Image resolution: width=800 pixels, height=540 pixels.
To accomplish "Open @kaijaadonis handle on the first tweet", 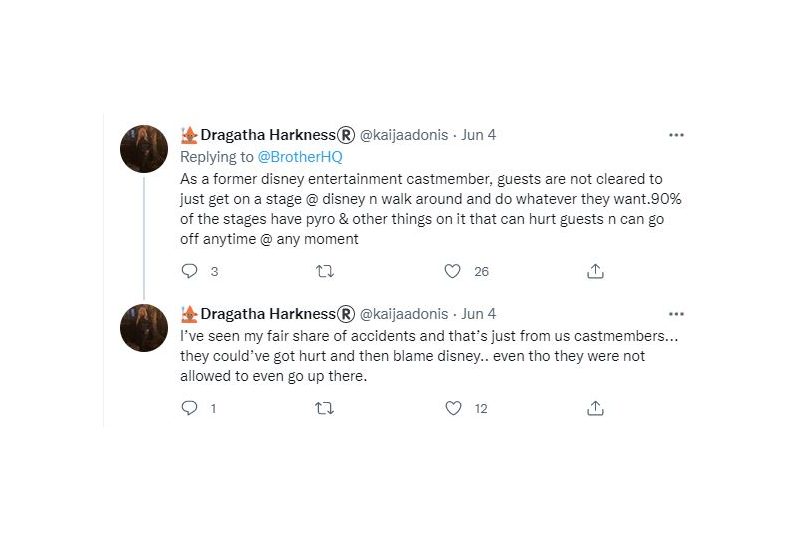I will (x=404, y=135).
